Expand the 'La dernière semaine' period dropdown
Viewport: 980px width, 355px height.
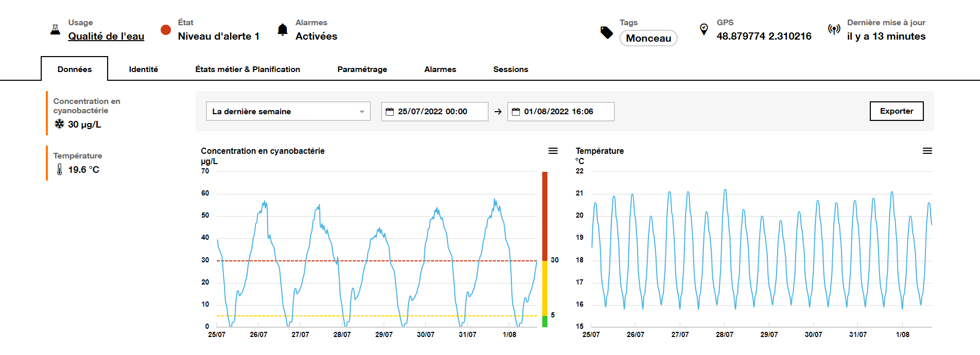288,112
